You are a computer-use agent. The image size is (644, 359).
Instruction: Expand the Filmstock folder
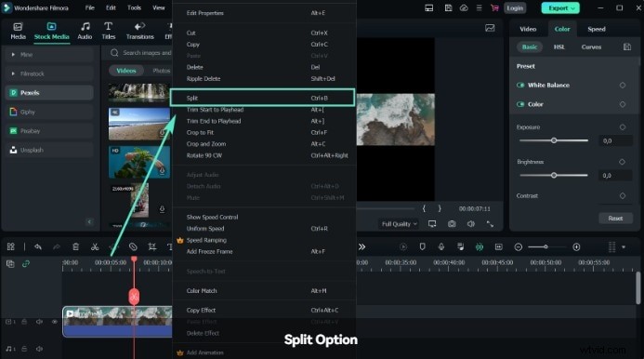(x=13, y=73)
